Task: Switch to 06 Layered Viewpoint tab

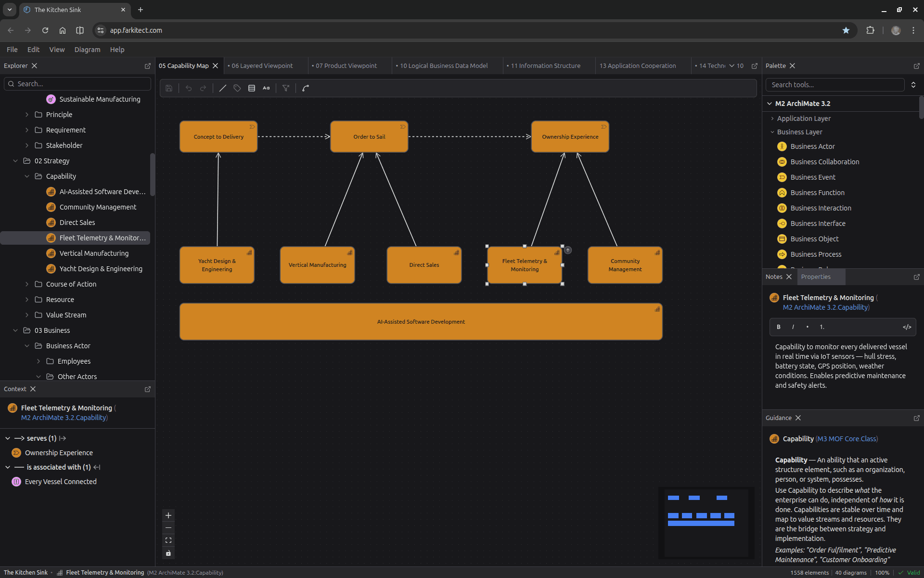Action: [x=262, y=66]
